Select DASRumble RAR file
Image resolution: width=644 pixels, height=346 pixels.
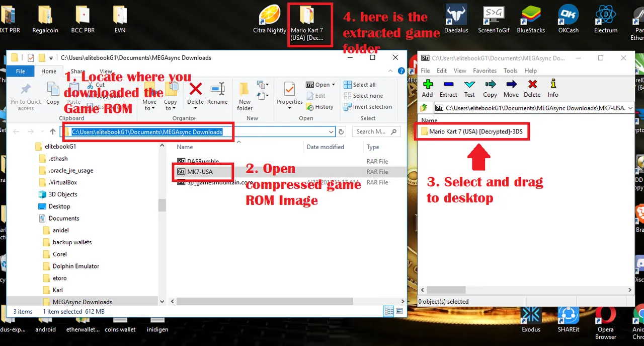pyautogui.click(x=198, y=162)
